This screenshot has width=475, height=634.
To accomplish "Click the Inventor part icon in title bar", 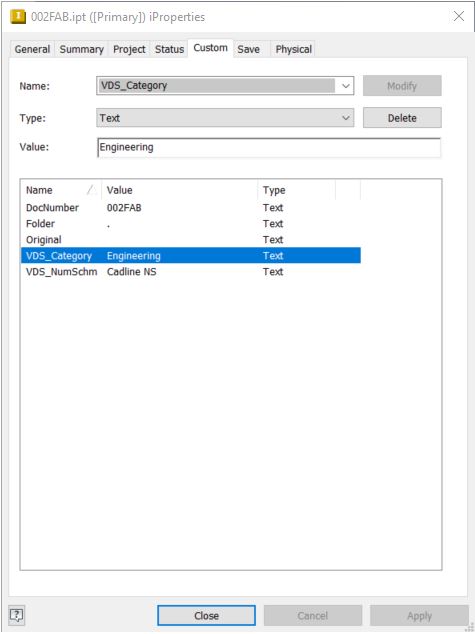I will tap(18, 17).
